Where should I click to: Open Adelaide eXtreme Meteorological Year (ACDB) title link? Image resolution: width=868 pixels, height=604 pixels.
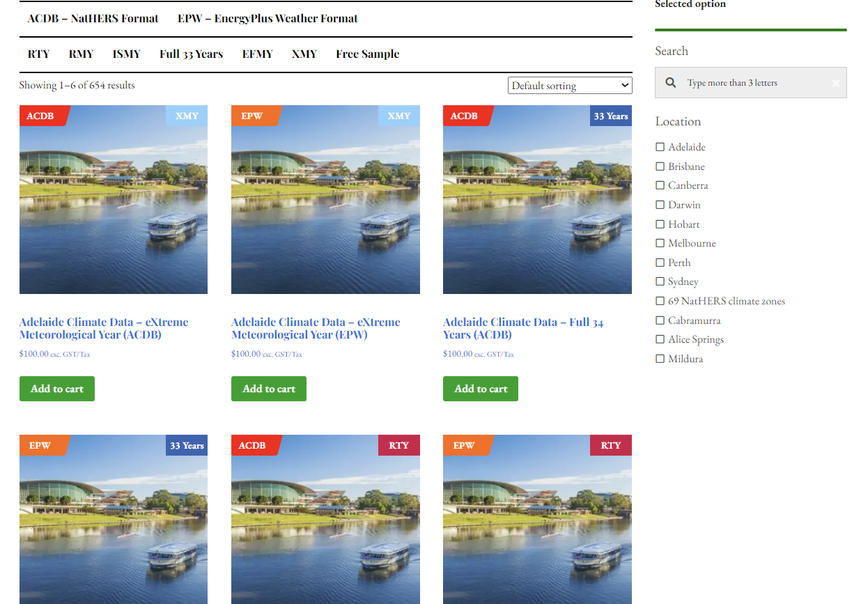pyautogui.click(x=104, y=328)
